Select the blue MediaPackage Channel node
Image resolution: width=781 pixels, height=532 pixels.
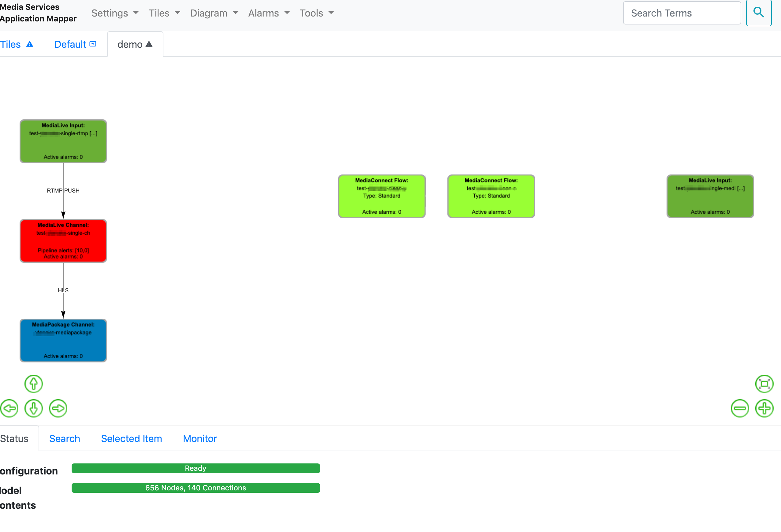[x=63, y=340]
